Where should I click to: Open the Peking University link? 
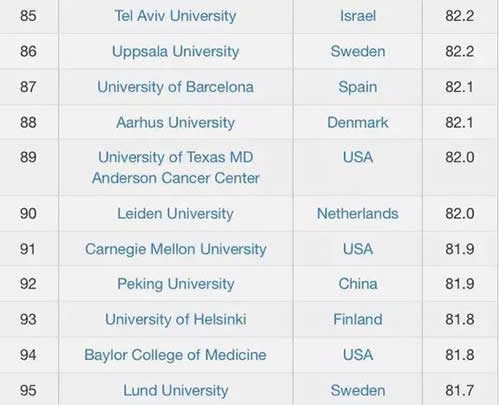[175, 284]
